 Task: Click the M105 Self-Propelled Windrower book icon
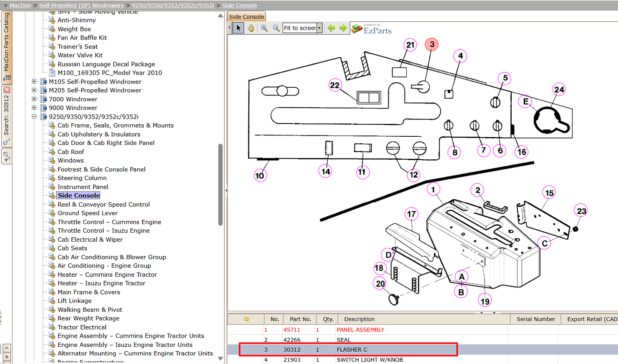[x=44, y=82]
